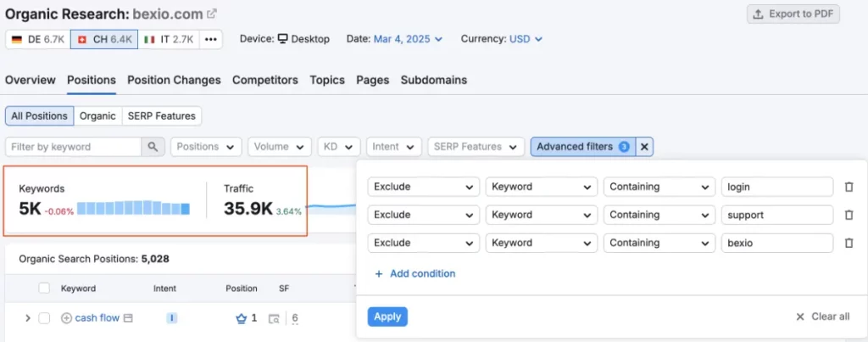Toggle the Advanced filters panel
This screenshot has width=868, height=342.
pyautogui.click(x=583, y=147)
